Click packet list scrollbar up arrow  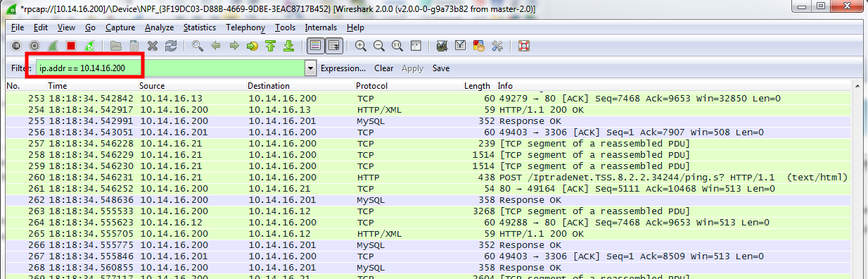click(x=858, y=86)
